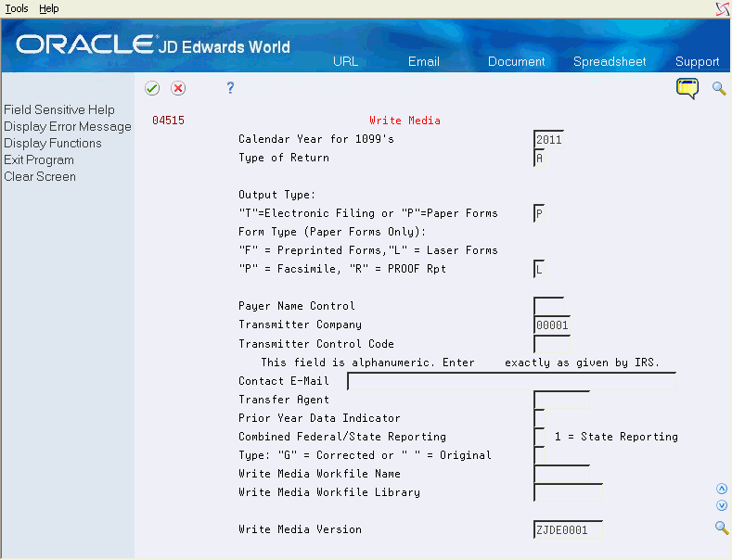
Task: Open help via blue question mark
Action: click(230, 88)
